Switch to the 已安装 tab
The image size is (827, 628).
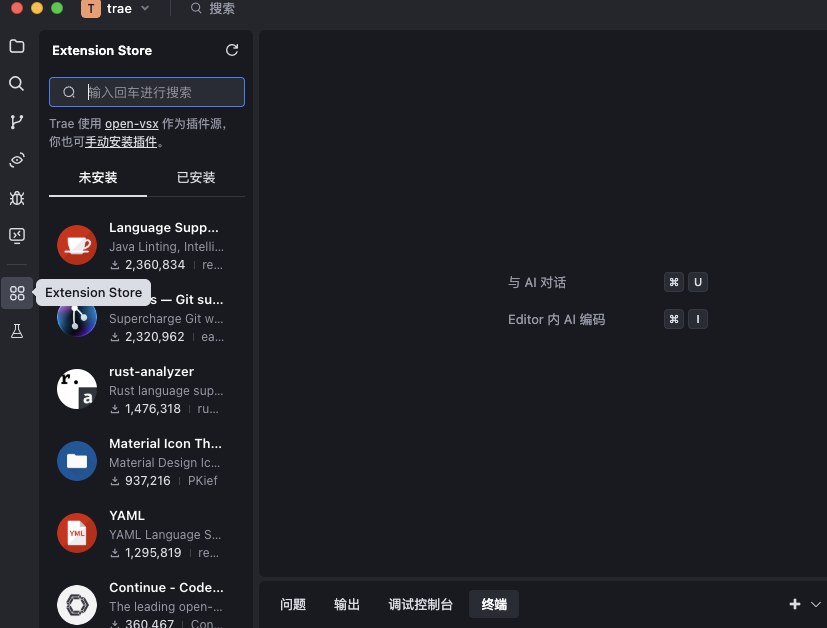coord(196,178)
